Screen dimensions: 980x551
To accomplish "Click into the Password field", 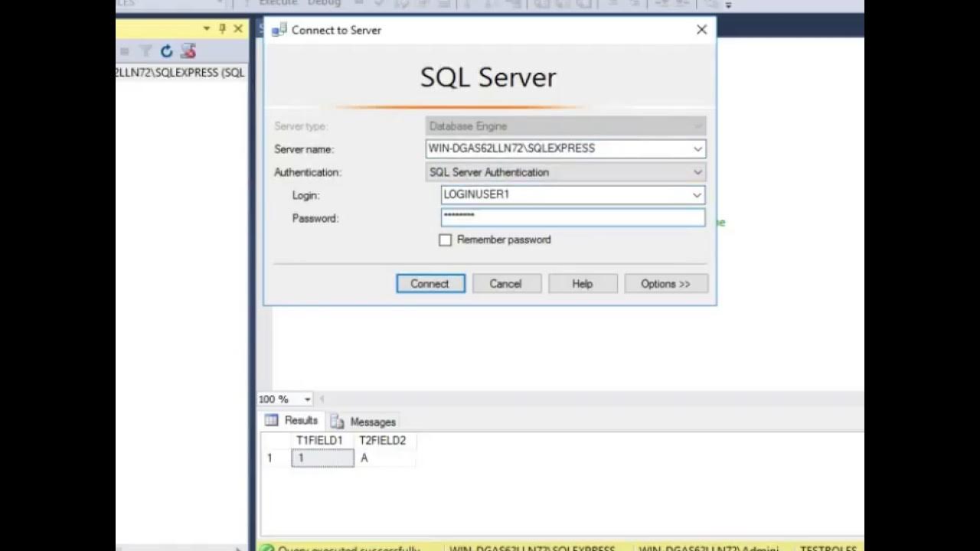I will point(573,217).
